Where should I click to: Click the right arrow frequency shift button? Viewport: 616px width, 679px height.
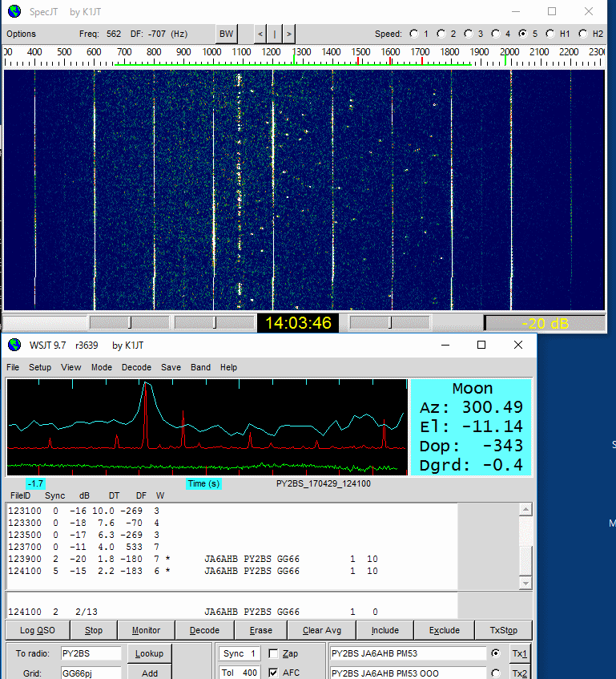point(288,34)
